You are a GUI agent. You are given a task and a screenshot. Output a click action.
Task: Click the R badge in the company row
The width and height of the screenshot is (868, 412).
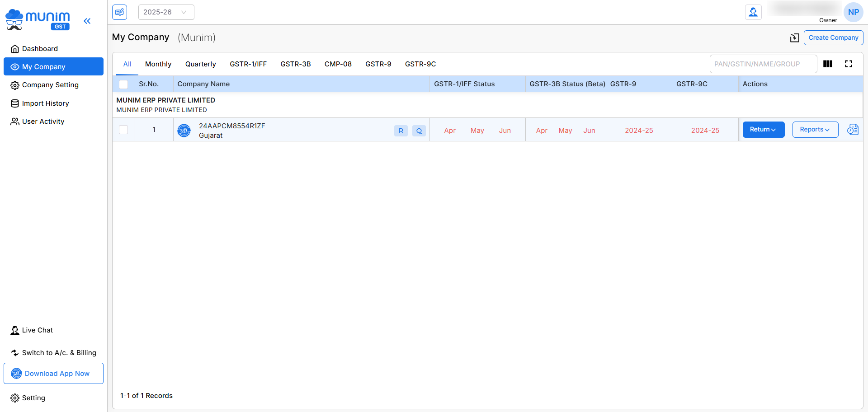[401, 131]
